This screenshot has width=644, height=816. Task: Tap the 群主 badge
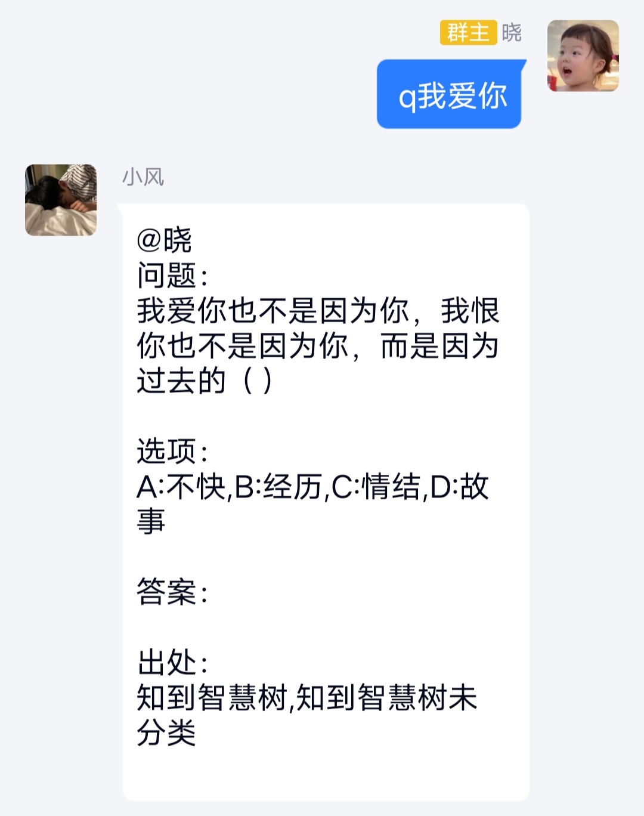468,32
